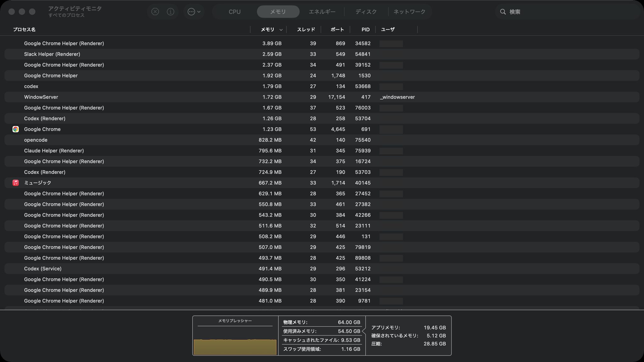The width and height of the screenshot is (644, 362).
Task: Click the process info (i) toolbar icon
Action: [x=170, y=12]
